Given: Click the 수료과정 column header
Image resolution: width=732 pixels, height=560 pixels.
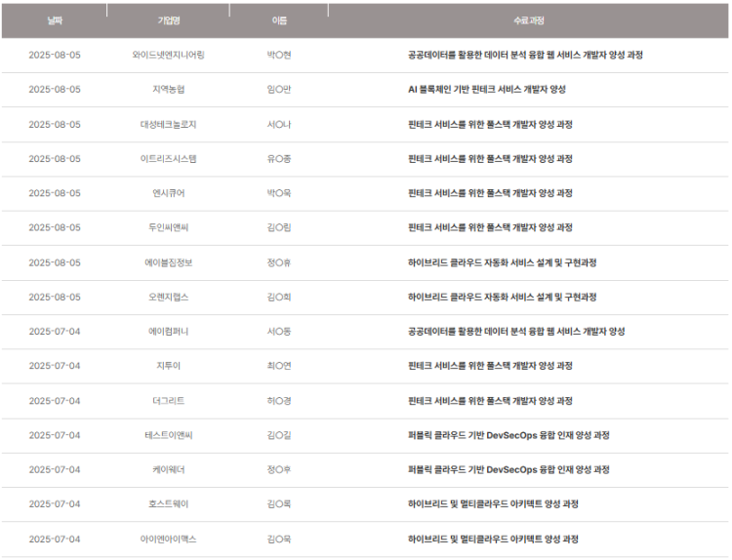Looking at the screenshot, I should (528, 20).
